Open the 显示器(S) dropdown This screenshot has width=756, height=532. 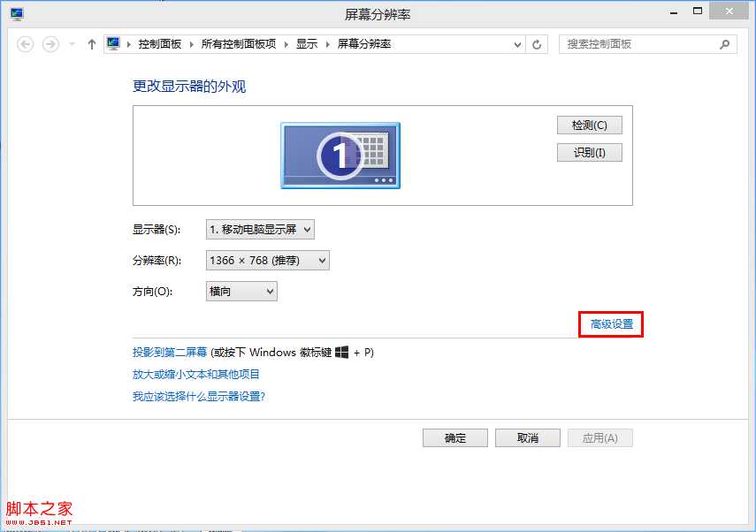(260, 230)
